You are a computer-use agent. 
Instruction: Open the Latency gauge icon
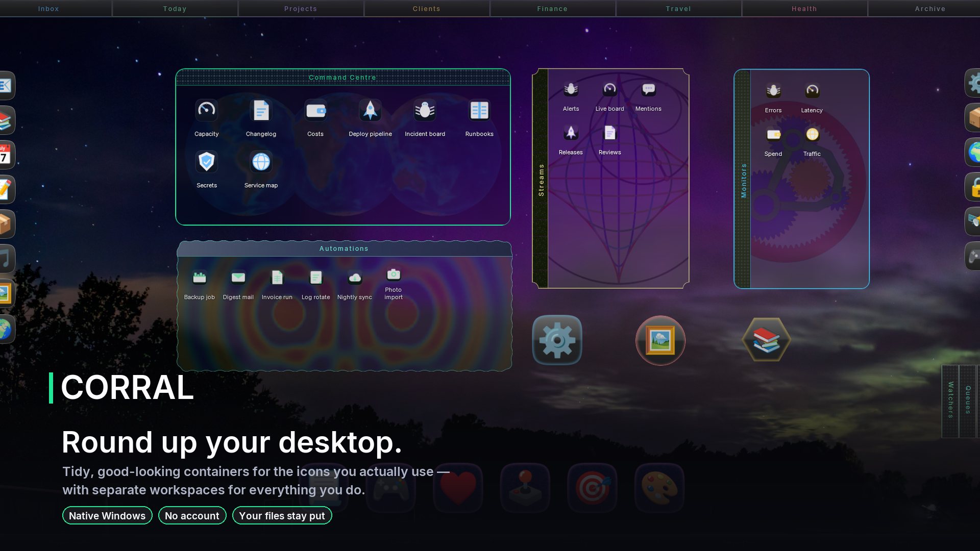point(812,91)
